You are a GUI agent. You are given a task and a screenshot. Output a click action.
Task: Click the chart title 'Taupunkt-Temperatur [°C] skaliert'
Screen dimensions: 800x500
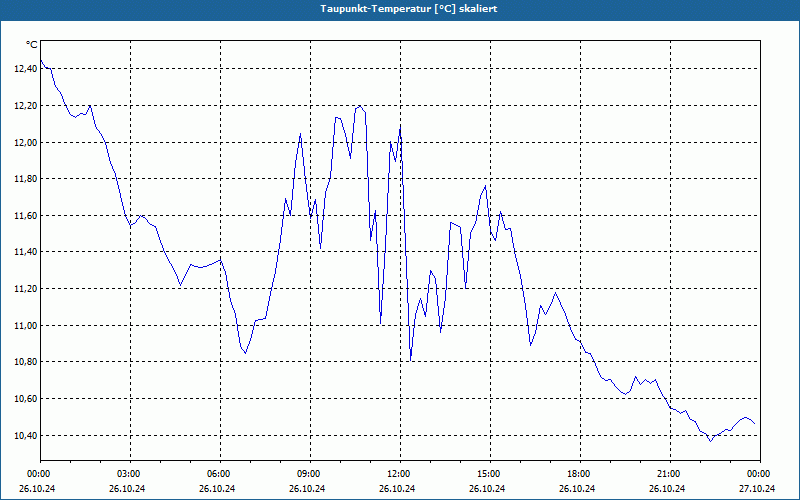(x=409, y=9)
